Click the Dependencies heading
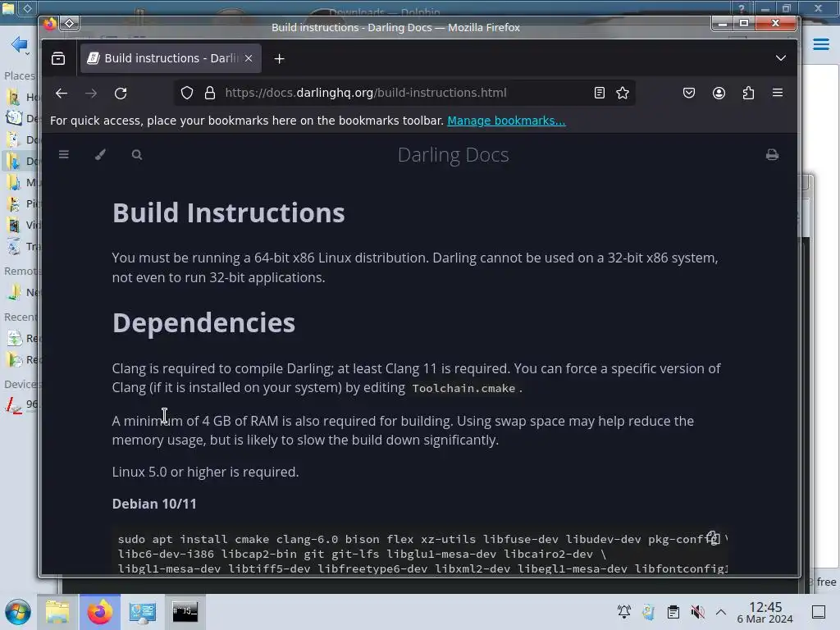 tap(203, 323)
